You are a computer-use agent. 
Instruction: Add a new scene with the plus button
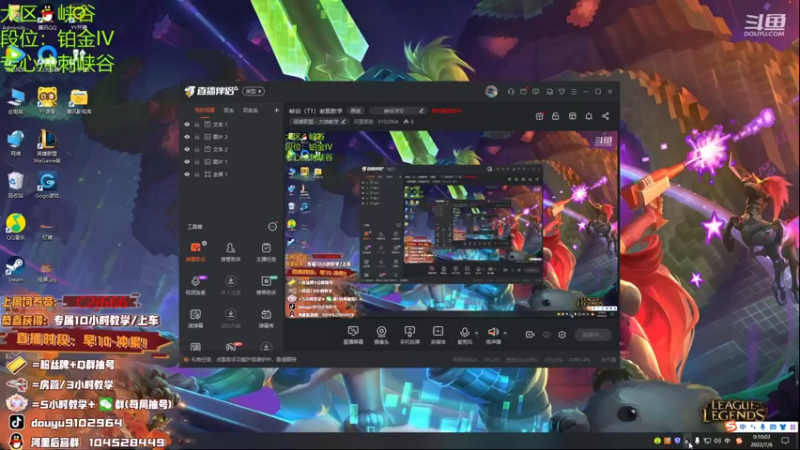[276, 110]
